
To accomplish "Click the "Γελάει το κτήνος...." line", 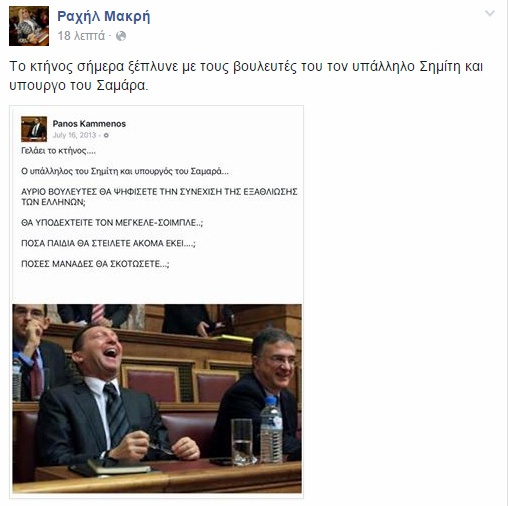I will click(58, 151).
